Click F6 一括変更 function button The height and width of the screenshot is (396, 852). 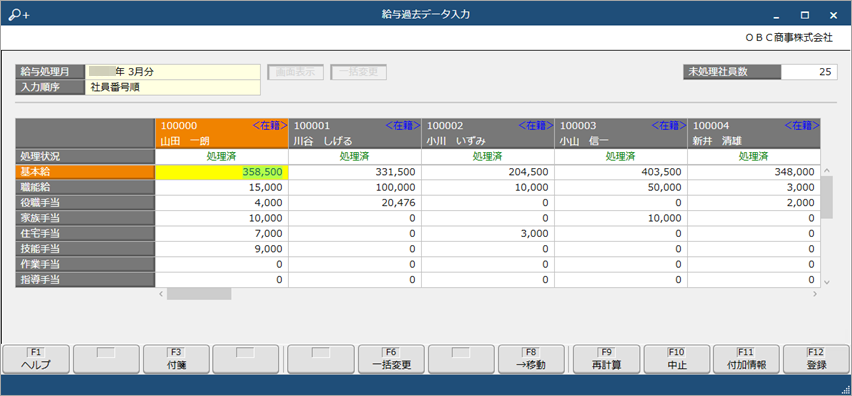tap(391, 359)
